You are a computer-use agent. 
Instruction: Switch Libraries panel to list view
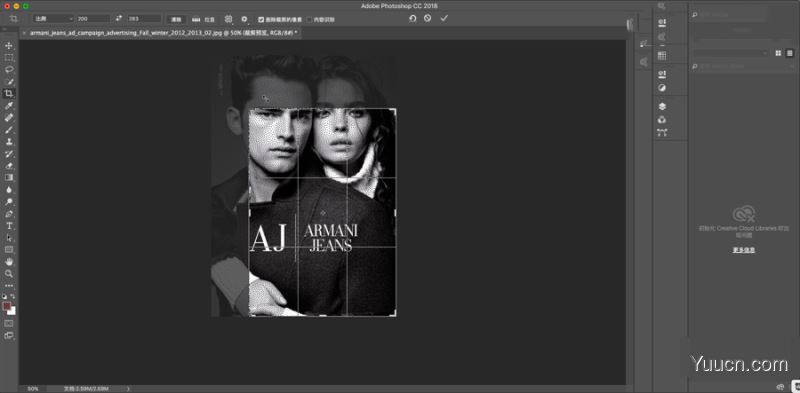pos(790,53)
